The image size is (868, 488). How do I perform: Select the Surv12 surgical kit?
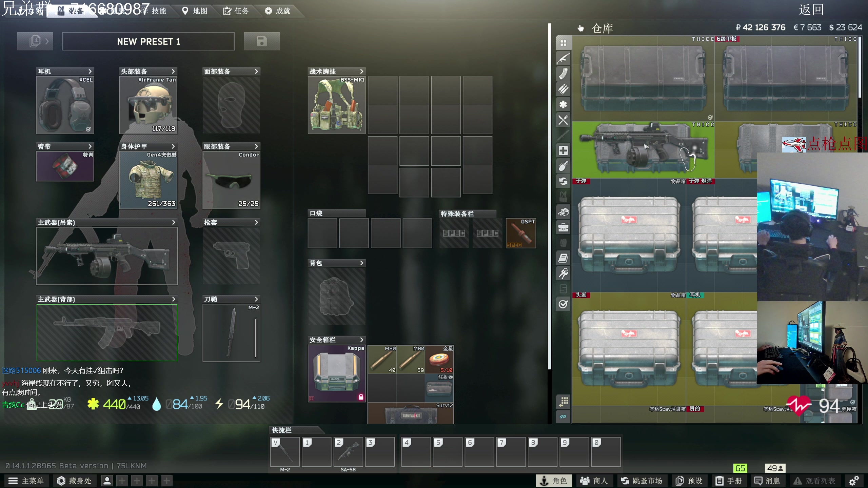tap(411, 413)
